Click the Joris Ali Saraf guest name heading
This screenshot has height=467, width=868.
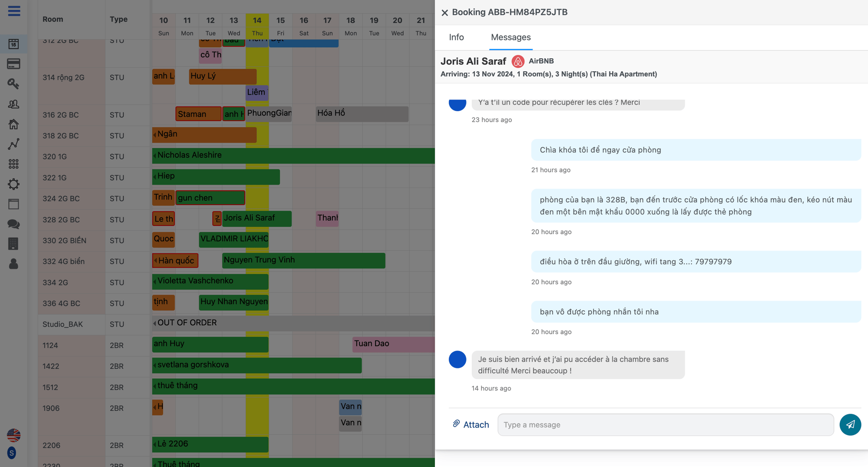pos(473,61)
